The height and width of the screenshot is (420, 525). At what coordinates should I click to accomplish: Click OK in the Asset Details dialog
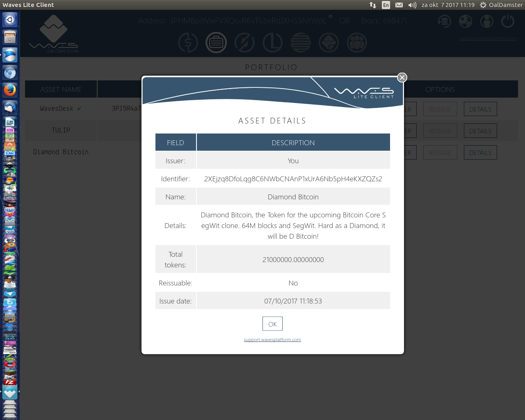tap(272, 324)
